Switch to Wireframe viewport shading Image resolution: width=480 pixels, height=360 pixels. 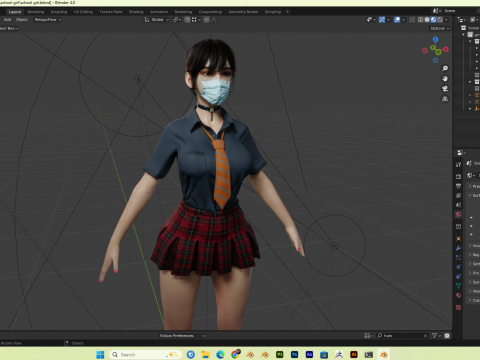pos(421,20)
